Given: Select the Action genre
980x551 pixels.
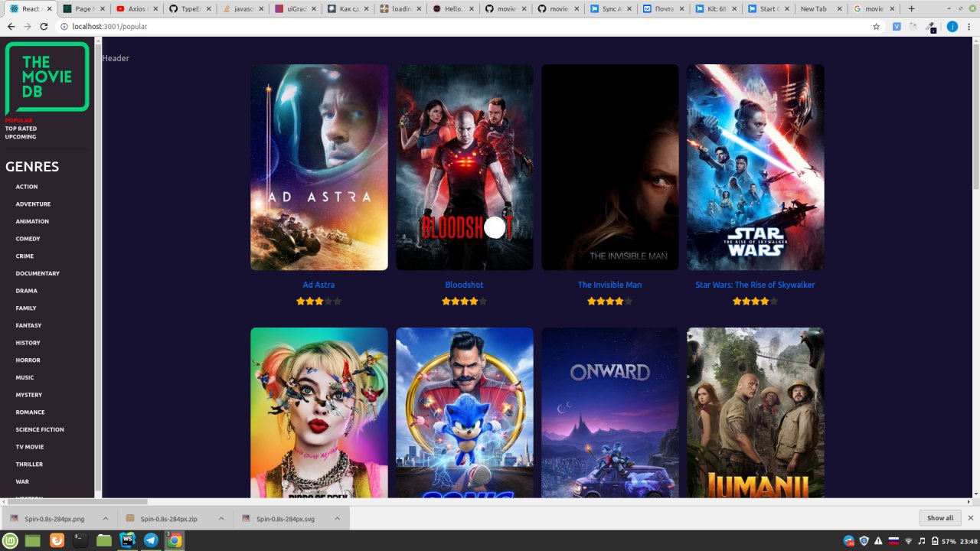Looking at the screenshot, I should tap(27, 187).
